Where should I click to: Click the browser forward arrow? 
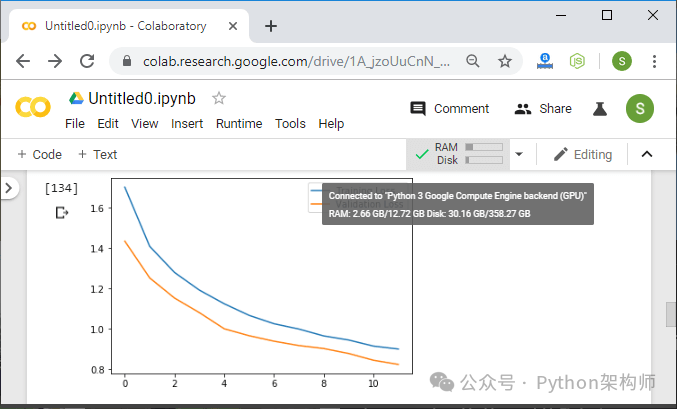click(55, 61)
